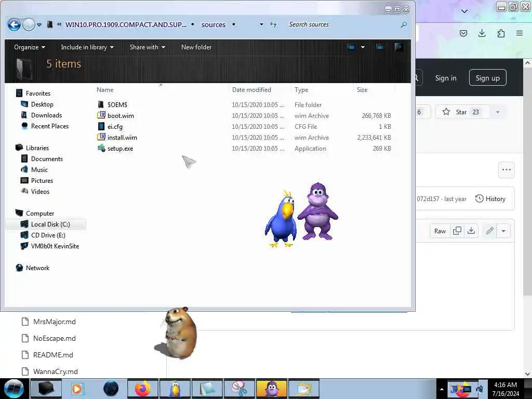Click the Change your view icon

click(x=351, y=47)
